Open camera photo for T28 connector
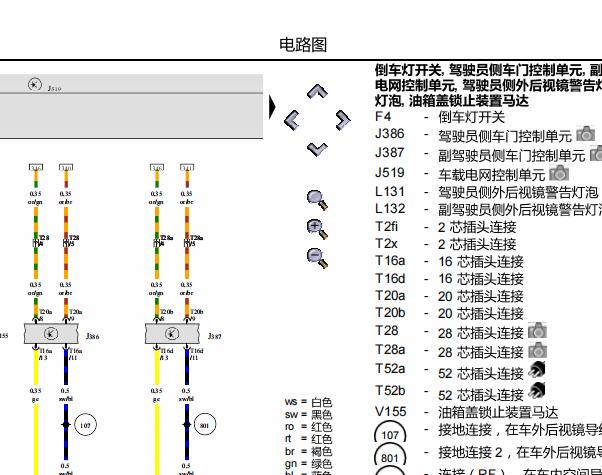This screenshot has height=475, width=602. tap(538, 331)
